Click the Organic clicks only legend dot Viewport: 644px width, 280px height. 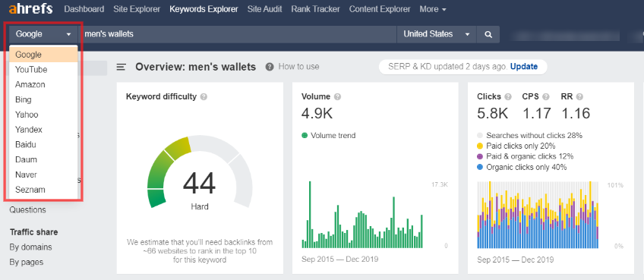pos(480,168)
